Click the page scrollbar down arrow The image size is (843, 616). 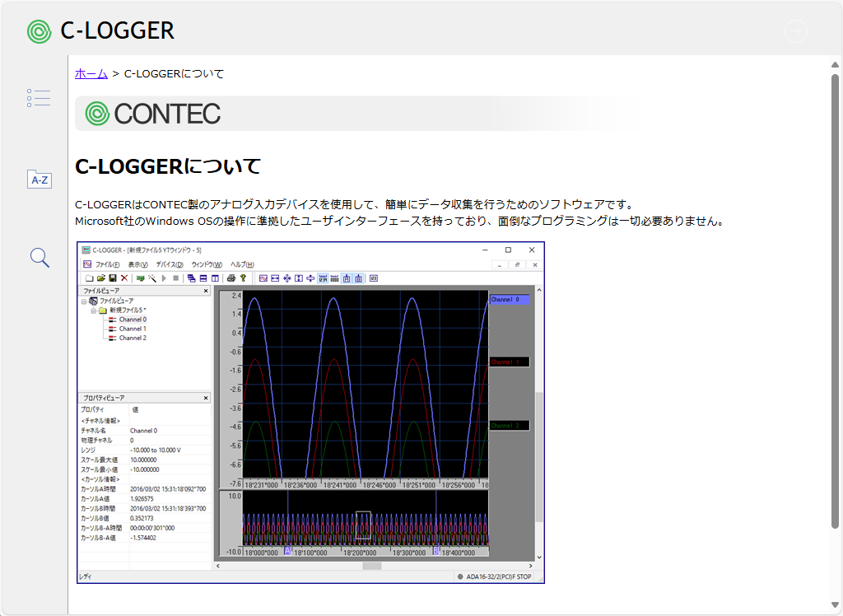coord(835,605)
